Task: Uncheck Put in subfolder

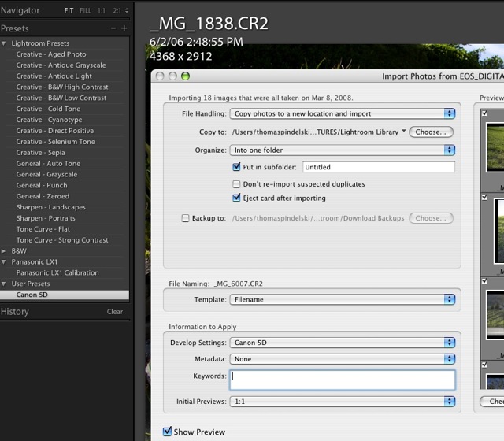Action: pos(236,167)
